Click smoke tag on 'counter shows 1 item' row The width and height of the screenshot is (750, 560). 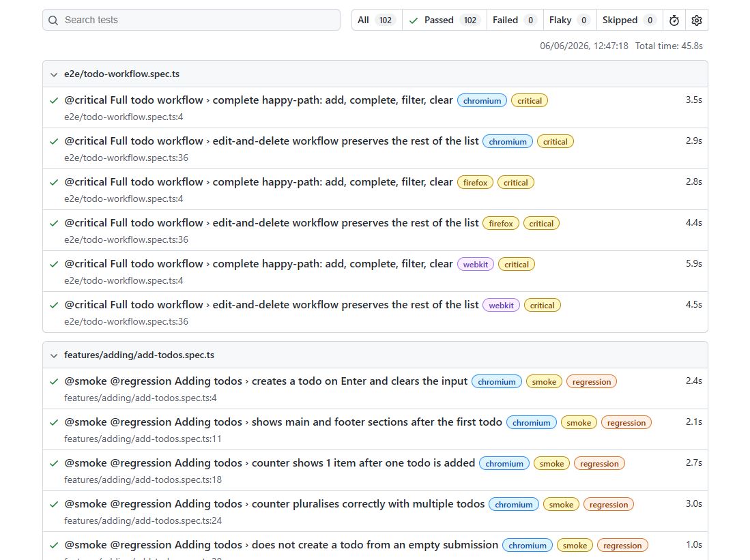(551, 463)
